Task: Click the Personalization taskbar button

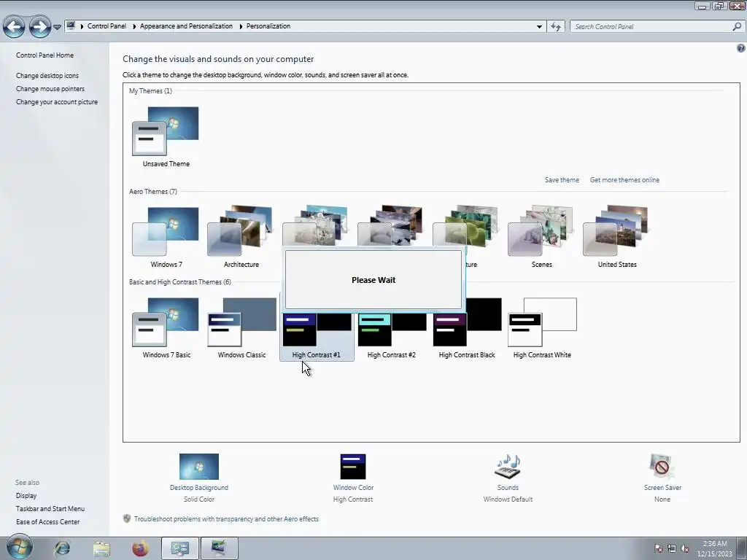Action: 219,548
